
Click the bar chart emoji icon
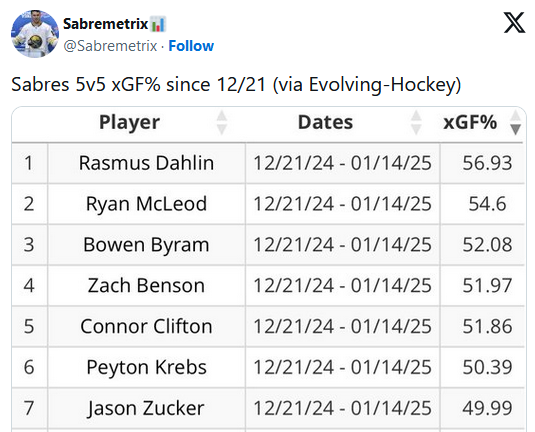coord(158,24)
